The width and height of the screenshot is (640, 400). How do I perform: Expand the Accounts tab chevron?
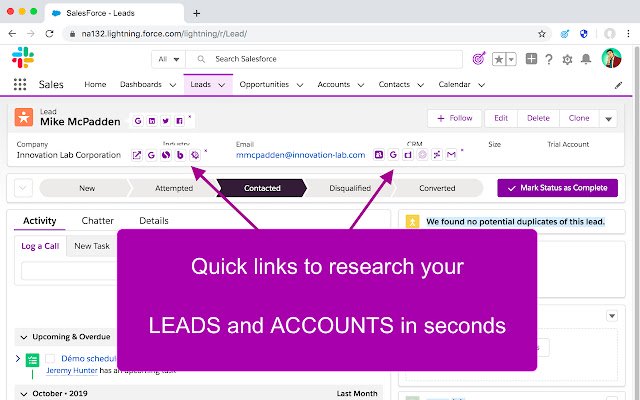[x=361, y=85]
